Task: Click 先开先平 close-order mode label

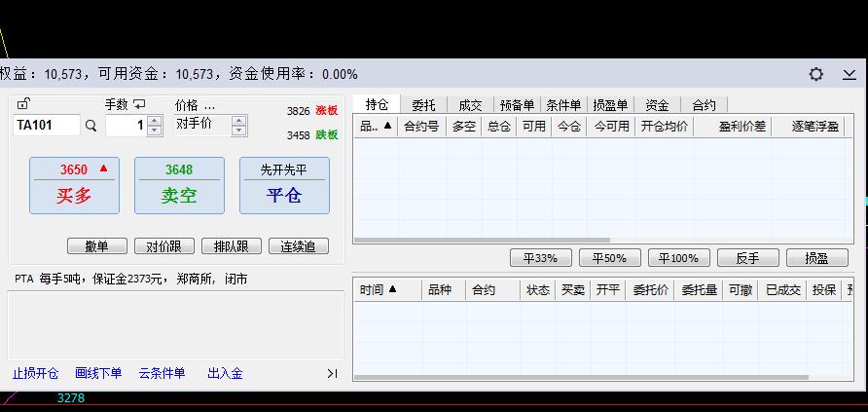Action: pos(284,170)
